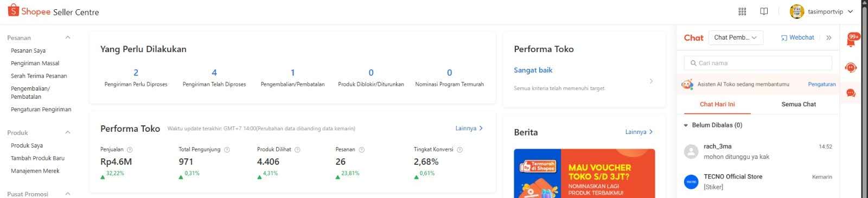Open the voucher news banner thumbnail
This screenshot has height=198, width=868.
point(584,174)
